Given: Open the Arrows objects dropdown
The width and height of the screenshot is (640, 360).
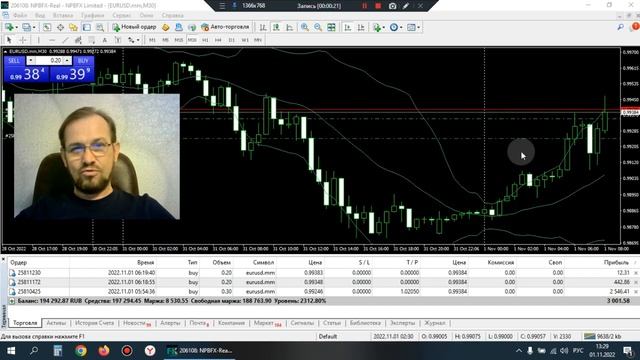Looking at the screenshot, I should [x=133, y=40].
